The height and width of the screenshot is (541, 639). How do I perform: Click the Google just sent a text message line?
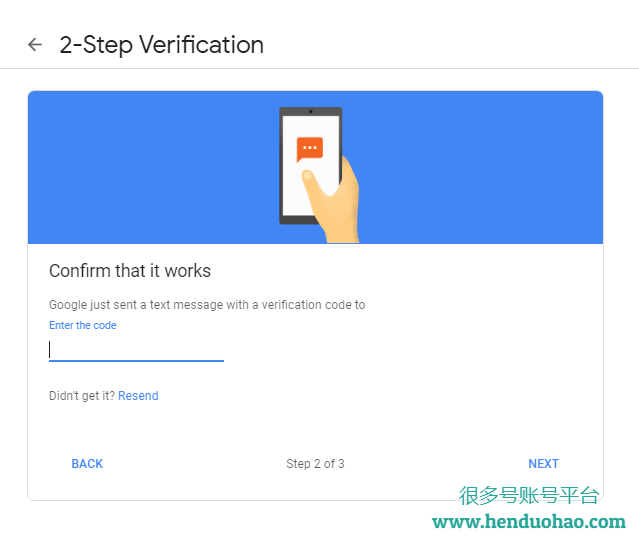tap(207, 305)
